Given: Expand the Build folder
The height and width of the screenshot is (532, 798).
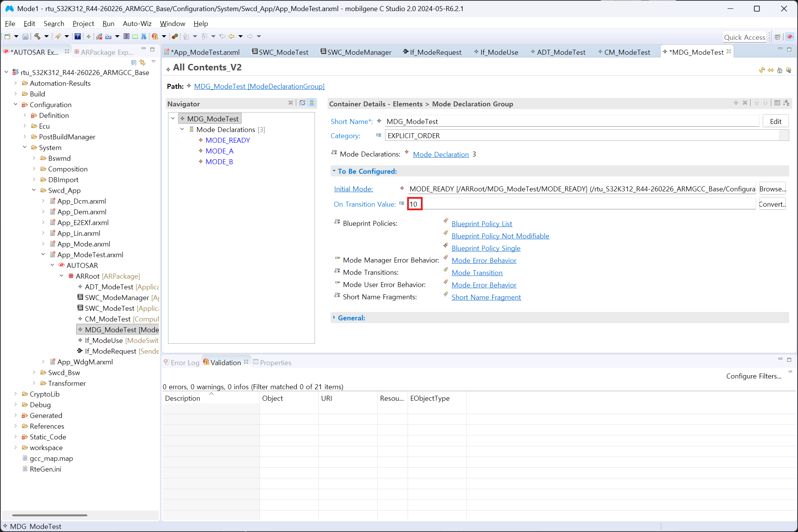Looking at the screenshot, I should pos(16,94).
